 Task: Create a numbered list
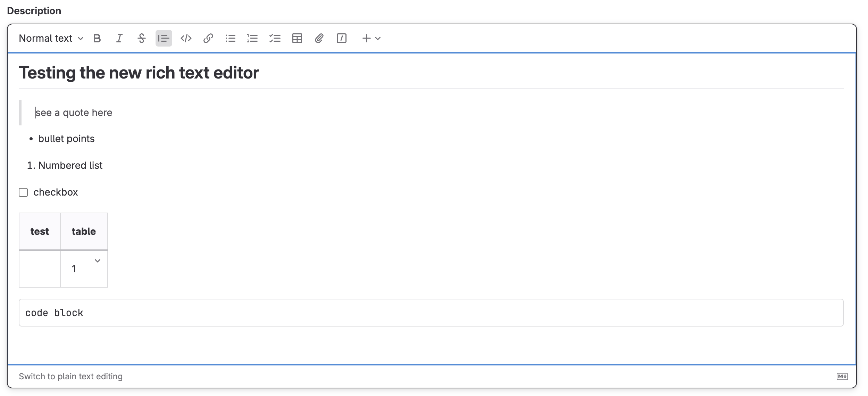(253, 38)
